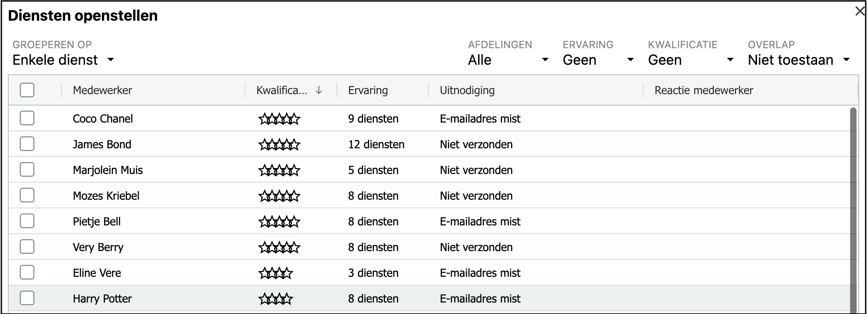Select the checkbox for Coco Chanel
The height and width of the screenshot is (314, 868).
[x=27, y=118]
